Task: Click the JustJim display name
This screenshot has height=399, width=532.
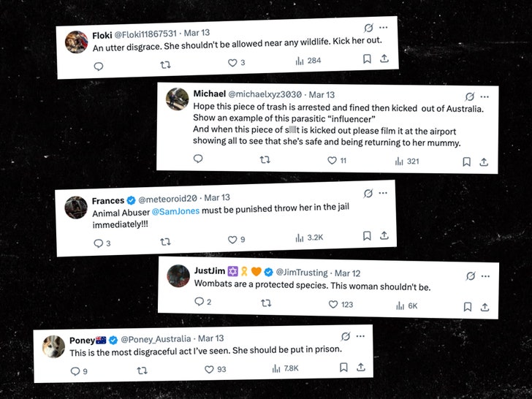Action: [x=209, y=271]
